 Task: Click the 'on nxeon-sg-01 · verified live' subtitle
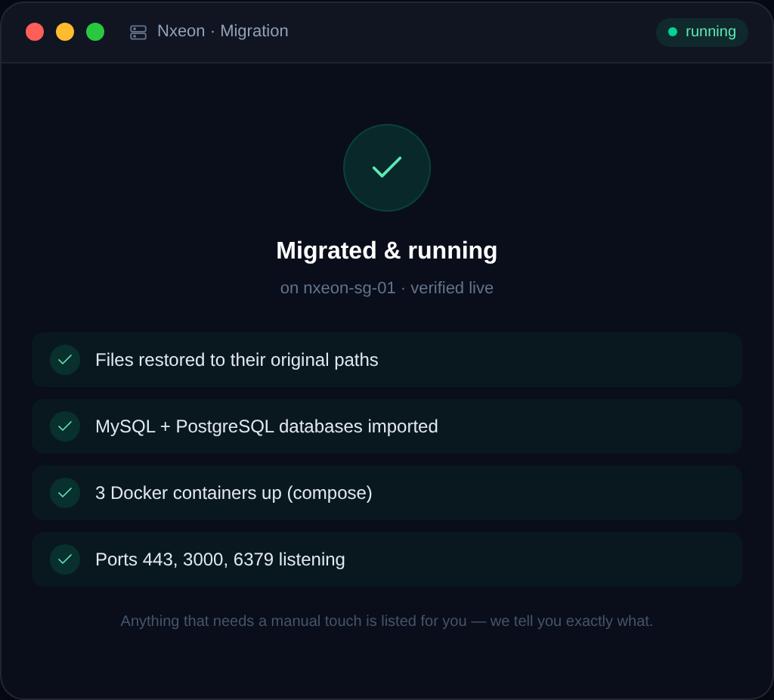pos(387,288)
